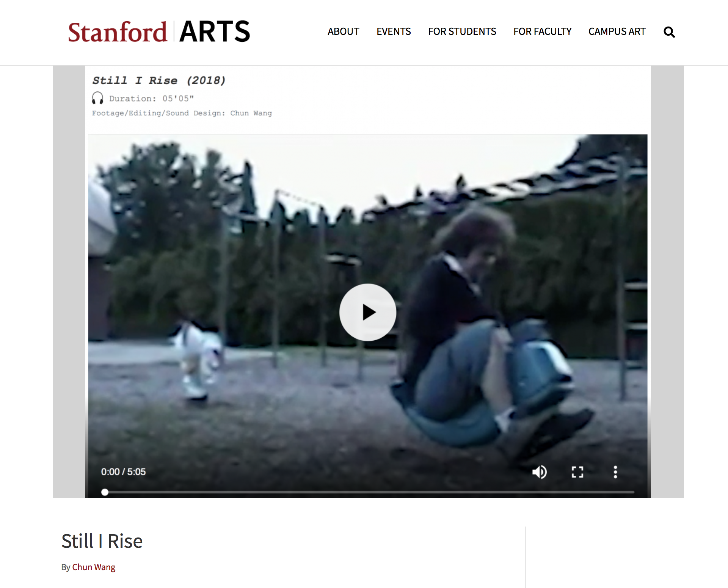The image size is (728, 588).
Task: Click the Footage/Editing/Sound Design credit line
Action: (182, 113)
